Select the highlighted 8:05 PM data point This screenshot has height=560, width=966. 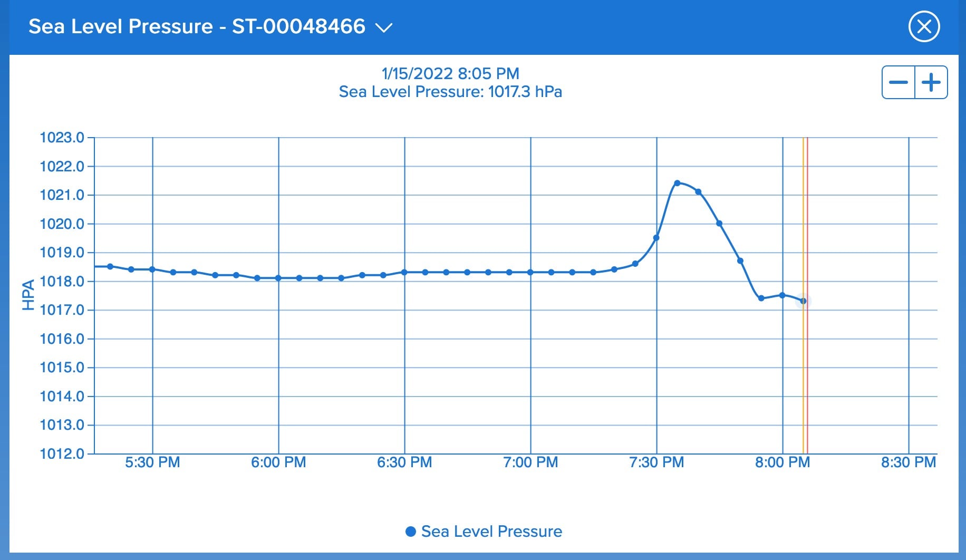click(803, 301)
